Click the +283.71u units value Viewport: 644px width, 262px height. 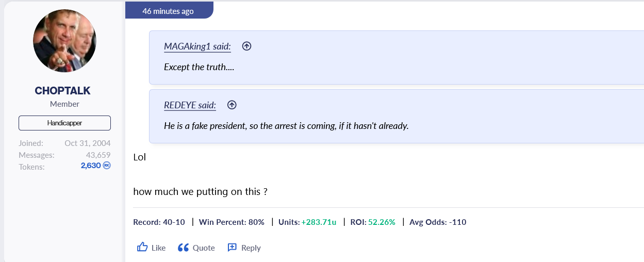pyautogui.click(x=319, y=222)
